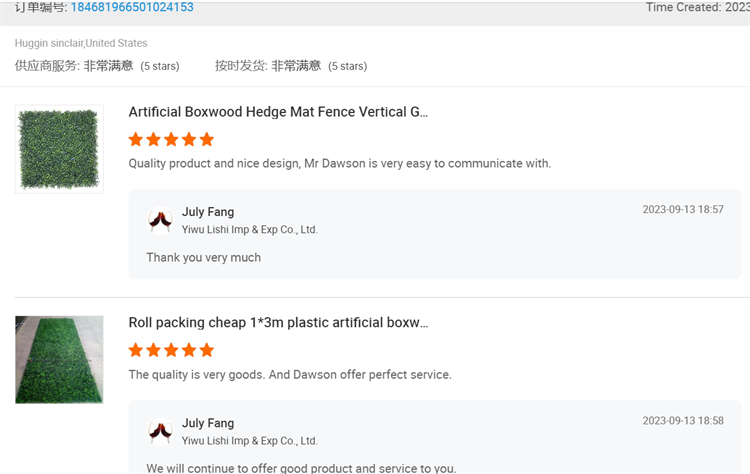This screenshot has height=474, width=750.
Task: Open order number 184681966501024153 link
Action: [x=132, y=7]
